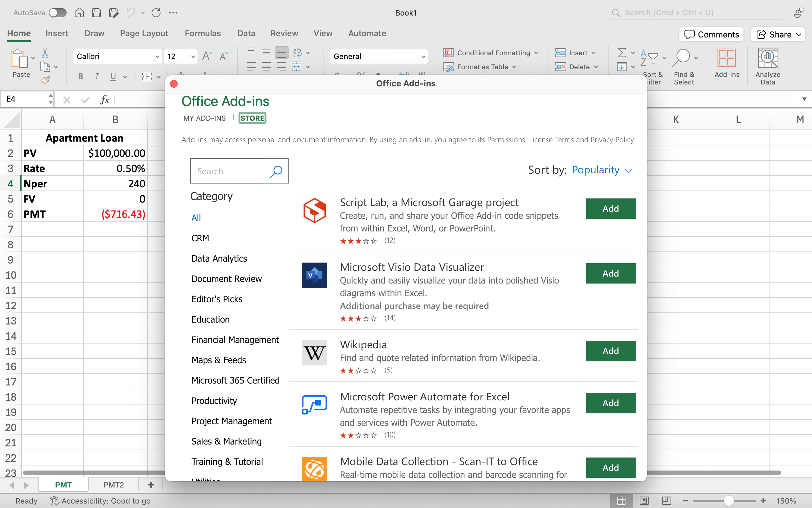
Task: Click the Copy icon
Action: [45, 67]
